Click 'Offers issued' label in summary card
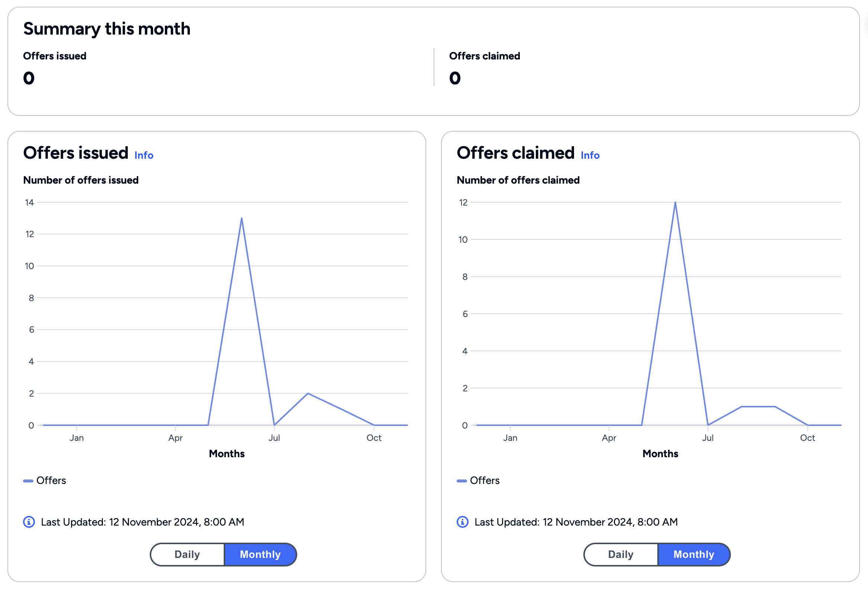The height and width of the screenshot is (591, 868). coord(55,56)
